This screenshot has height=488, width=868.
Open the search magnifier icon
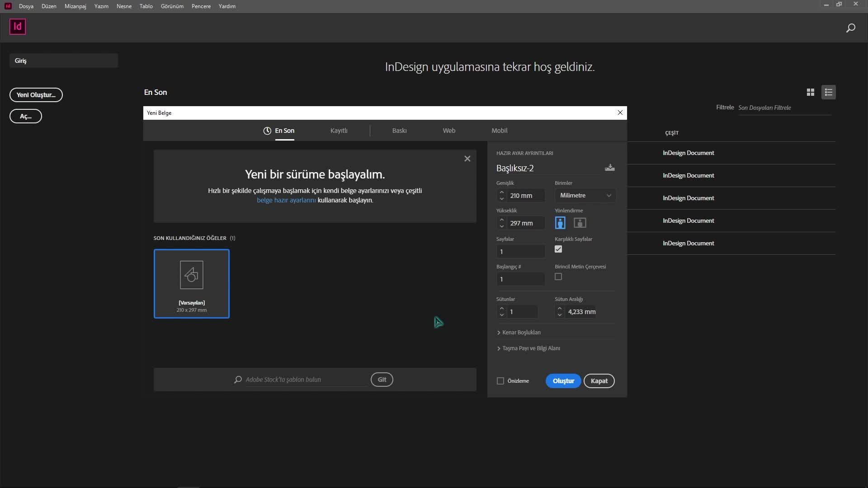pyautogui.click(x=850, y=28)
